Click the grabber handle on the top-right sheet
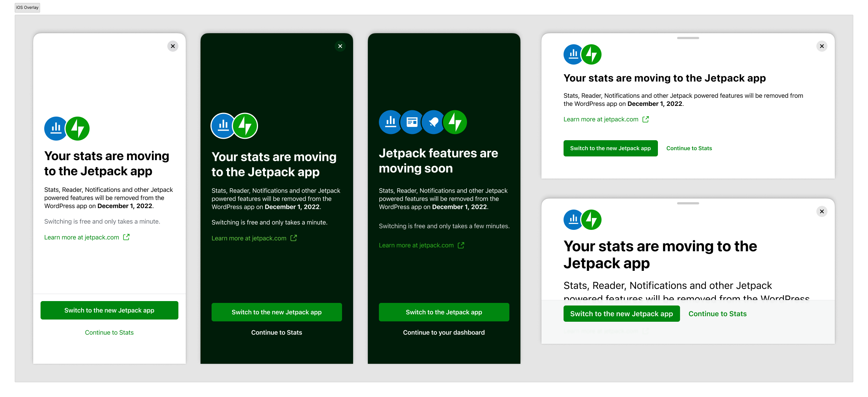868x397 pixels. pyautogui.click(x=688, y=38)
